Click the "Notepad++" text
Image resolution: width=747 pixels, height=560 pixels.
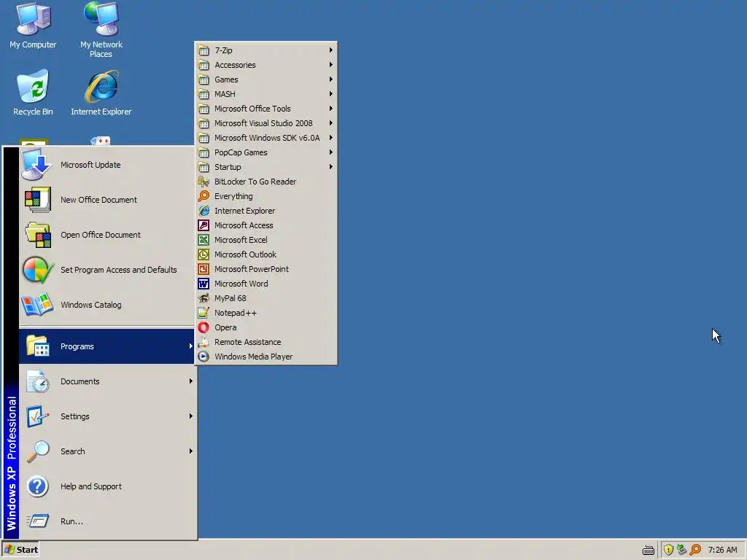[236, 313]
